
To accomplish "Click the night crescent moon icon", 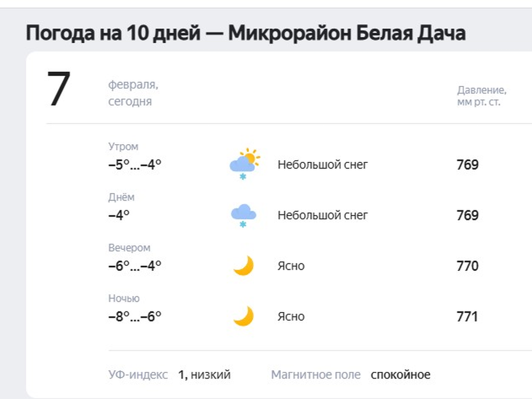I will [244, 316].
